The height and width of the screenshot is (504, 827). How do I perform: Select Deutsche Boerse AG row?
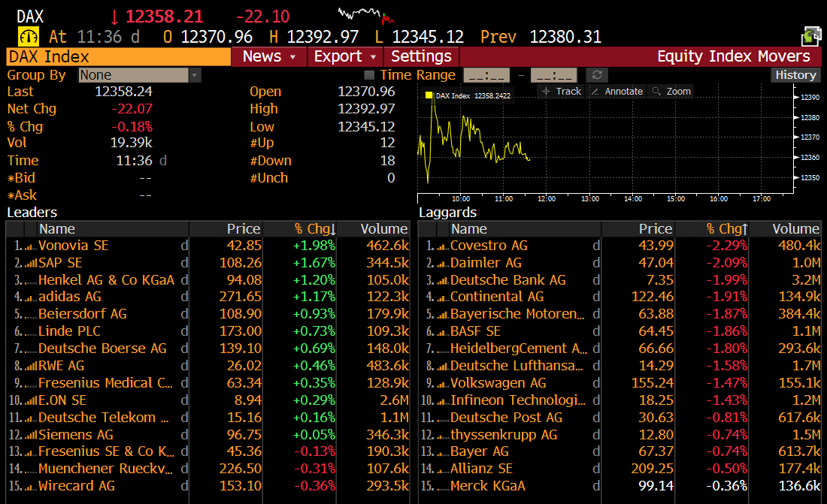pos(208,349)
